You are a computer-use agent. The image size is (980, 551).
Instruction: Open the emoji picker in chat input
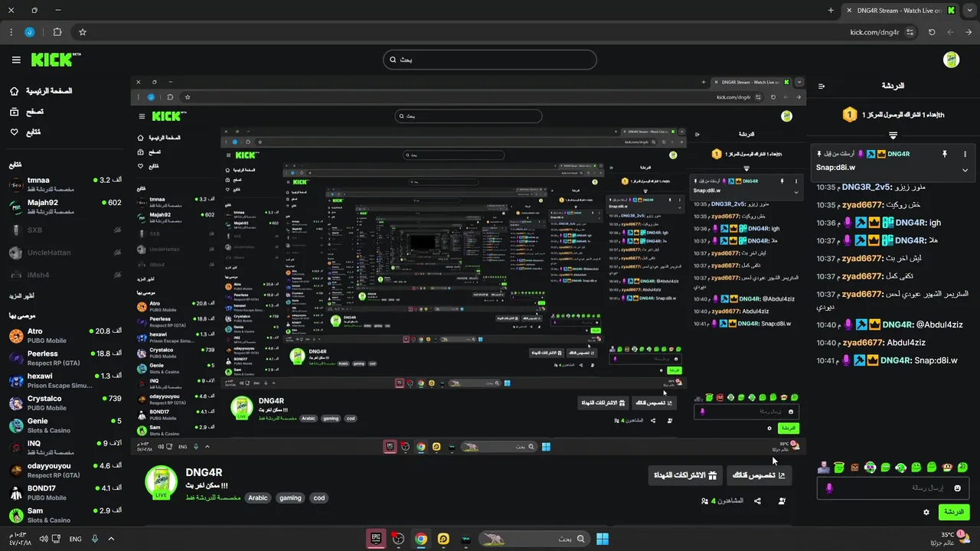(957, 488)
